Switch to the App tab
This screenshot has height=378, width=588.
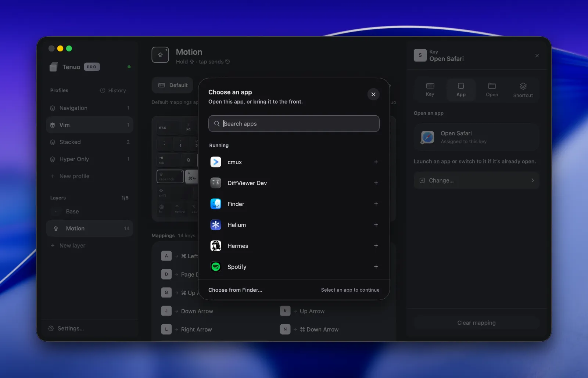click(x=461, y=90)
